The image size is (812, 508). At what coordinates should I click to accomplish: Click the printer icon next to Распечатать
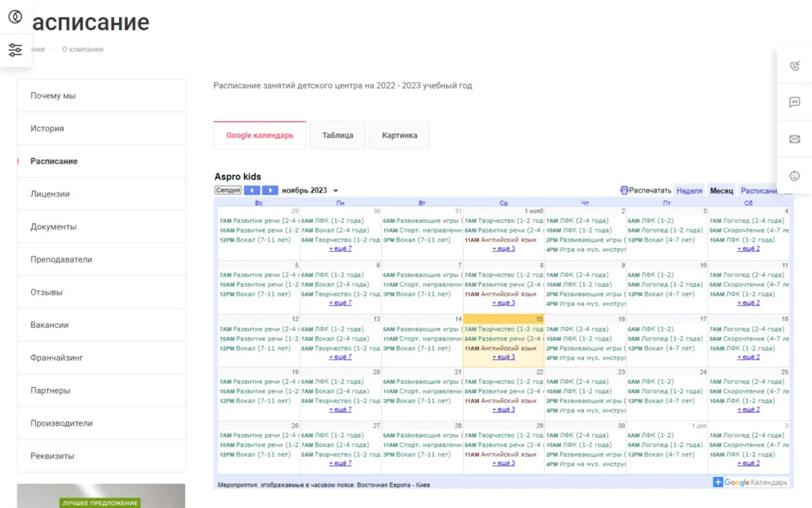(624, 190)
